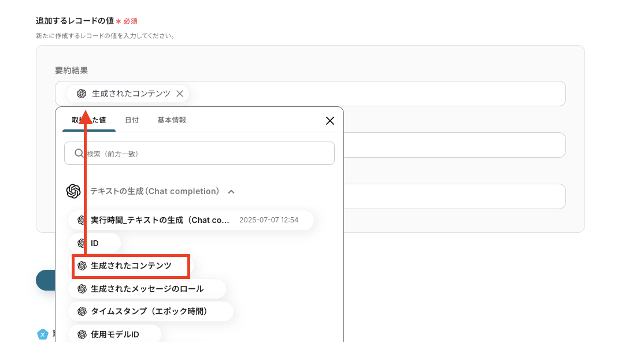
Task: Close the value picker popup
Action: [330, 121]
